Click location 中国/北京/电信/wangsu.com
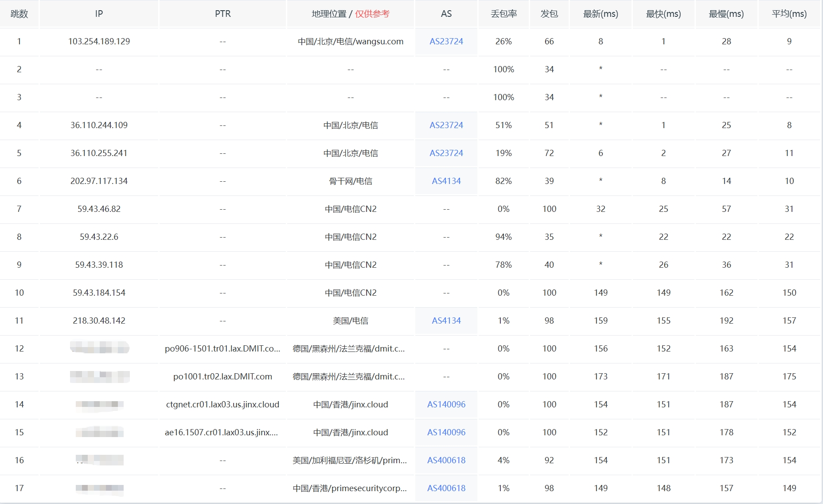Viewport: 823px width, 504px height. coord(351,41)
